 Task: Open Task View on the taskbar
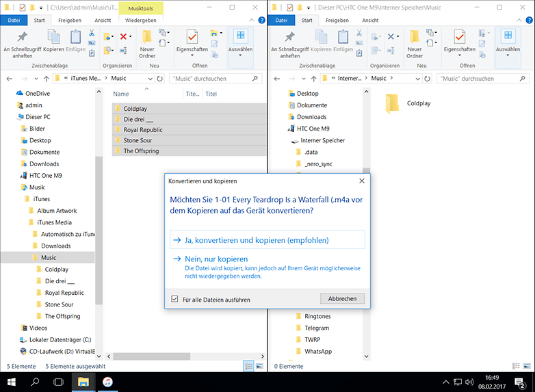coord(58,382)
